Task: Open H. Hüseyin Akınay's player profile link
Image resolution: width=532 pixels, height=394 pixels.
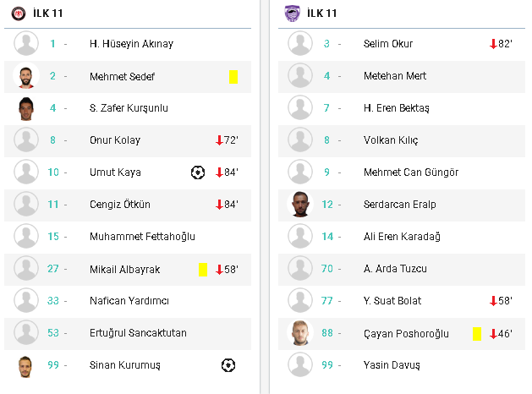Action: click(131, 44)
